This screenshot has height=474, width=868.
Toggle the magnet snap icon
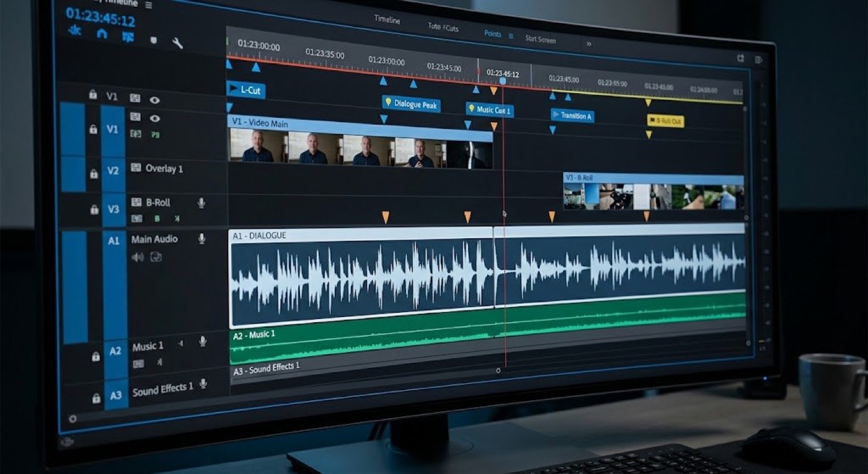102,35
